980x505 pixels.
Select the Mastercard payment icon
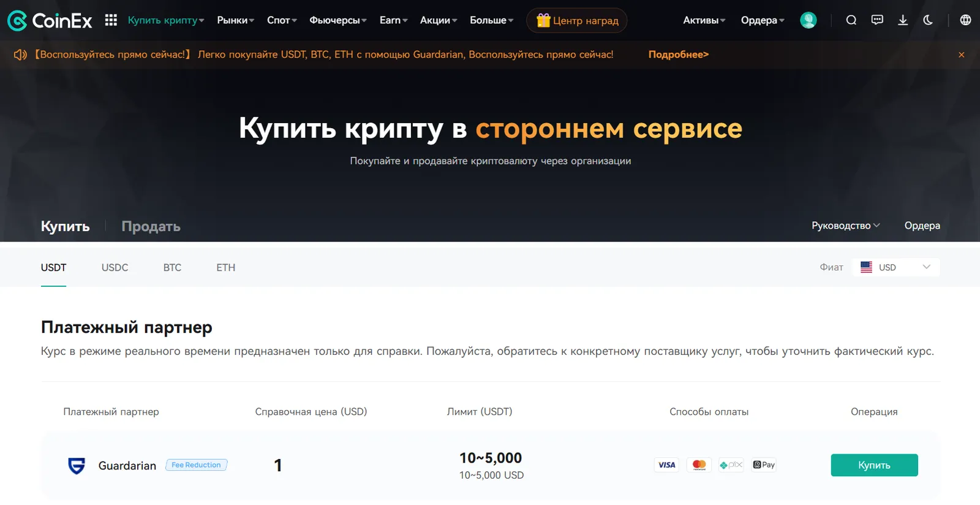[699, 465]
